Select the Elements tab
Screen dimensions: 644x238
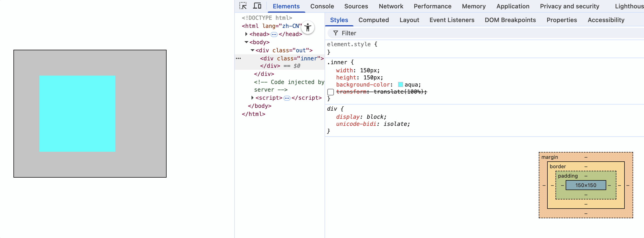click(286, 6)
